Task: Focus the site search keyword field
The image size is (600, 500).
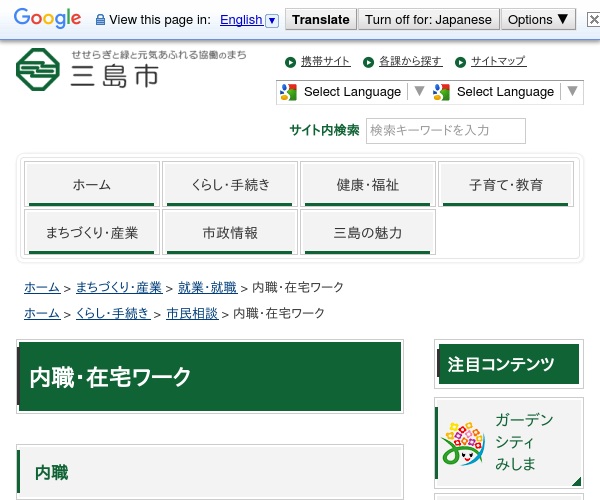Action: tap(446, 131)
